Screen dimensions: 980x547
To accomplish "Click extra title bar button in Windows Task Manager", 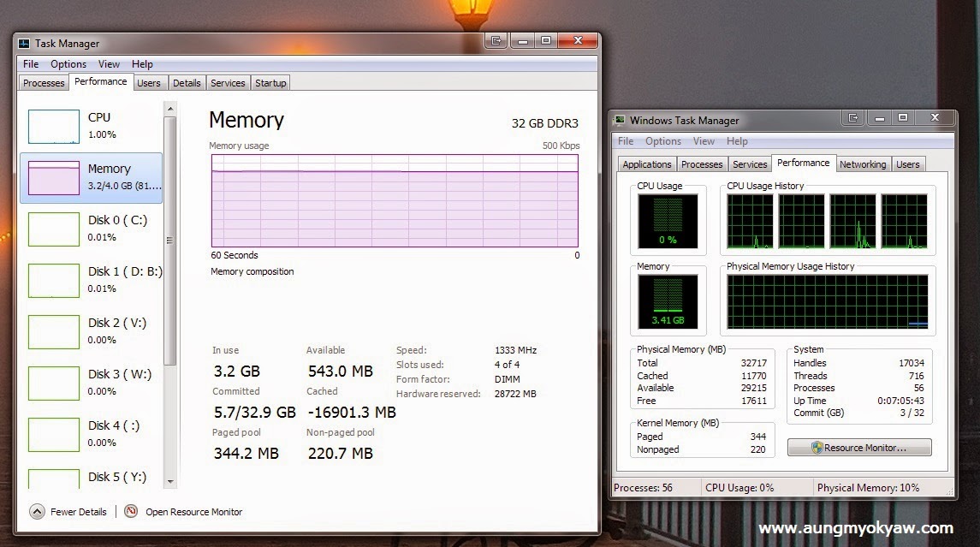I will pos(853,117).
